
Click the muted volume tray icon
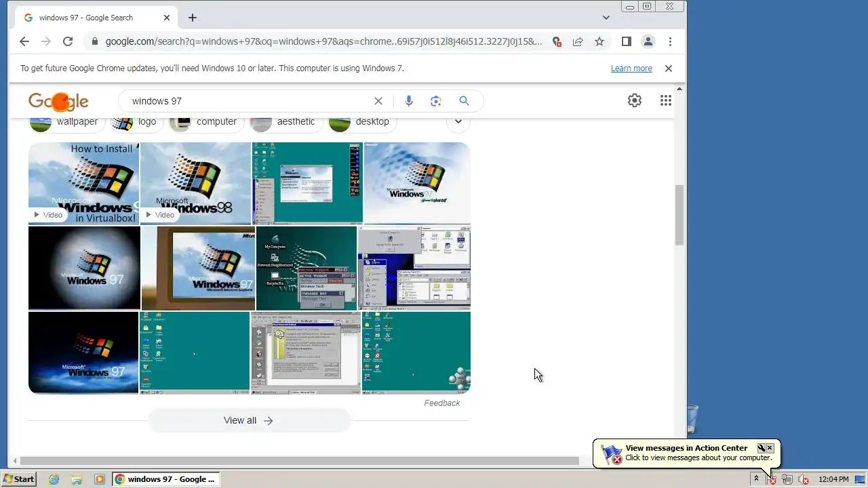pos(804,480)
